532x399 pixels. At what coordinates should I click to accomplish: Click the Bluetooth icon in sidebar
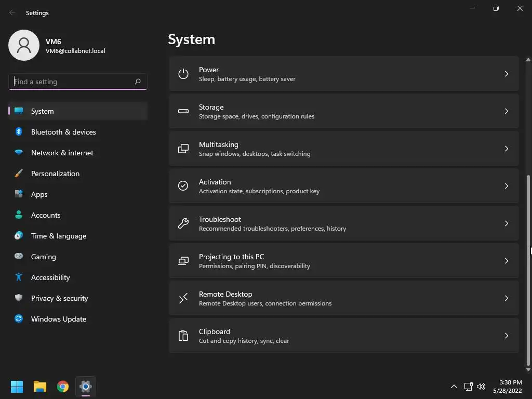point(19,132)
